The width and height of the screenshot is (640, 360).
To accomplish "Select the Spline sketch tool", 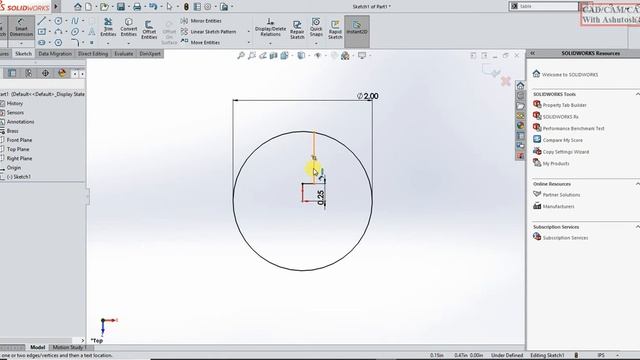I will tap(75, 21).
